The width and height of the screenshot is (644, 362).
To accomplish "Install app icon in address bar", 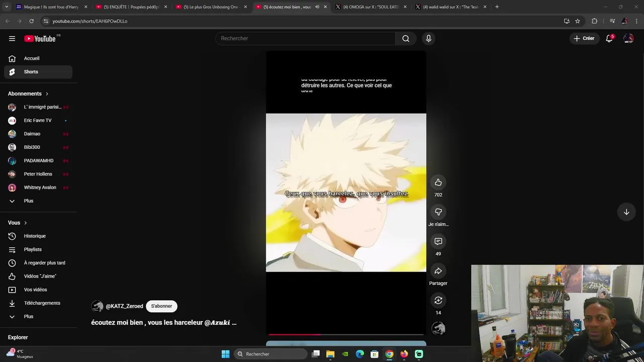I will click(x=567, y=21).
